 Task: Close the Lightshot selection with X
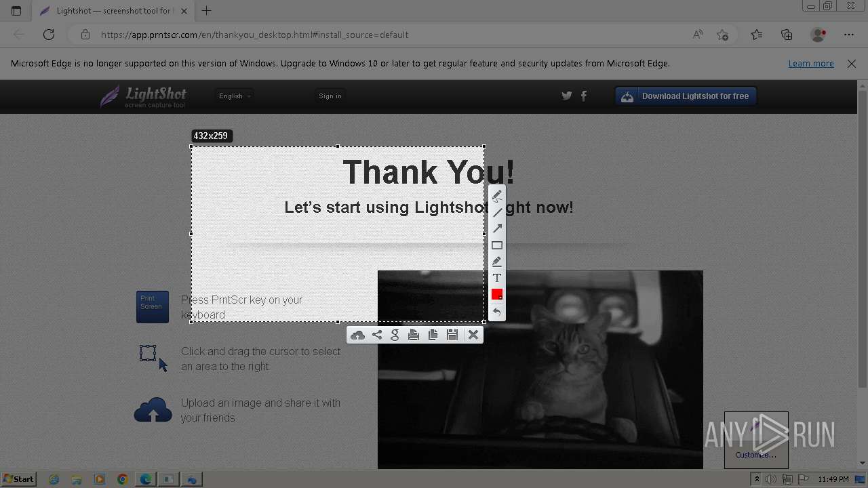(x=473, y=335)
